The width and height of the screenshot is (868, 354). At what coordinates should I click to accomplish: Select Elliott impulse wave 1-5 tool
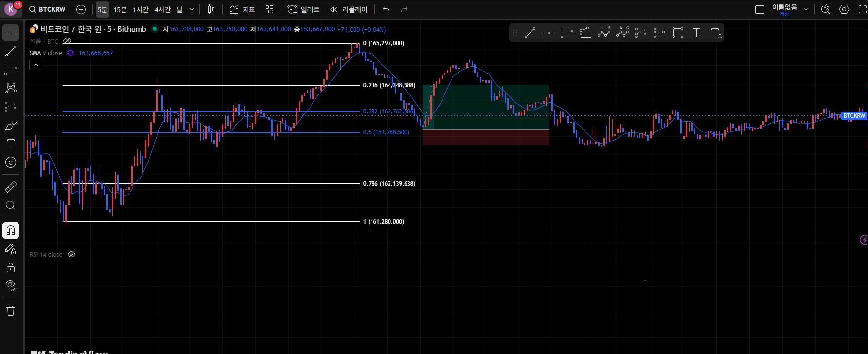click(604, 33)
